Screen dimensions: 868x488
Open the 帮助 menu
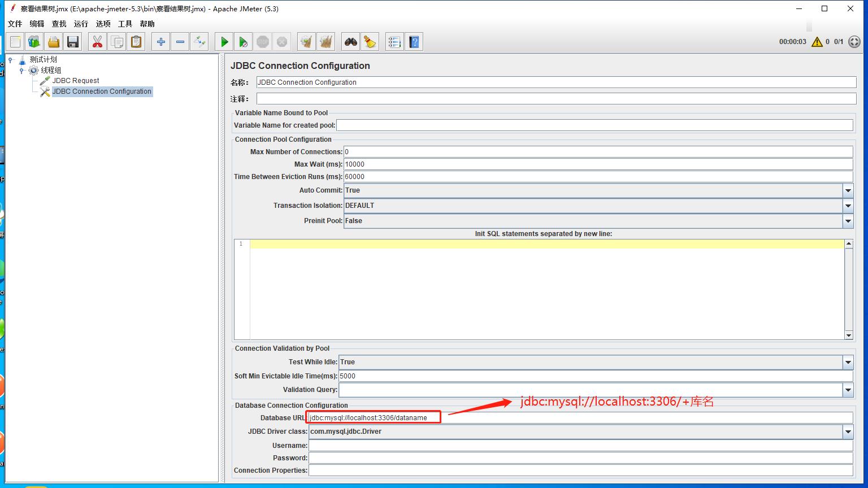click(147, 24)
